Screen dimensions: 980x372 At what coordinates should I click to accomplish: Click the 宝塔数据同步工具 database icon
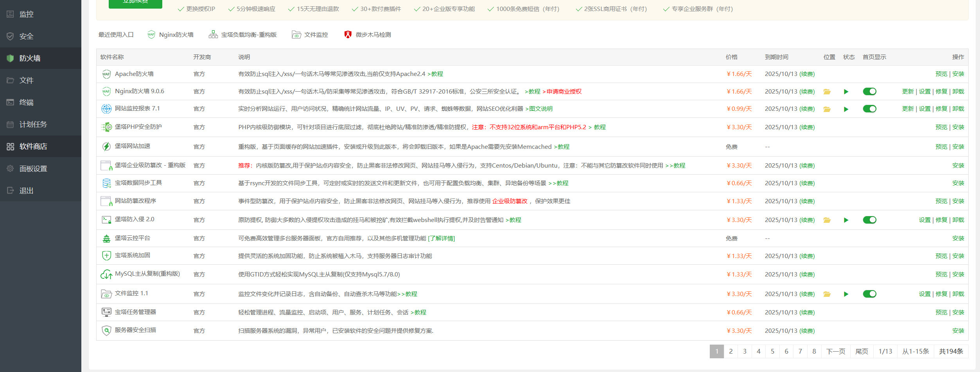point(106,183)
